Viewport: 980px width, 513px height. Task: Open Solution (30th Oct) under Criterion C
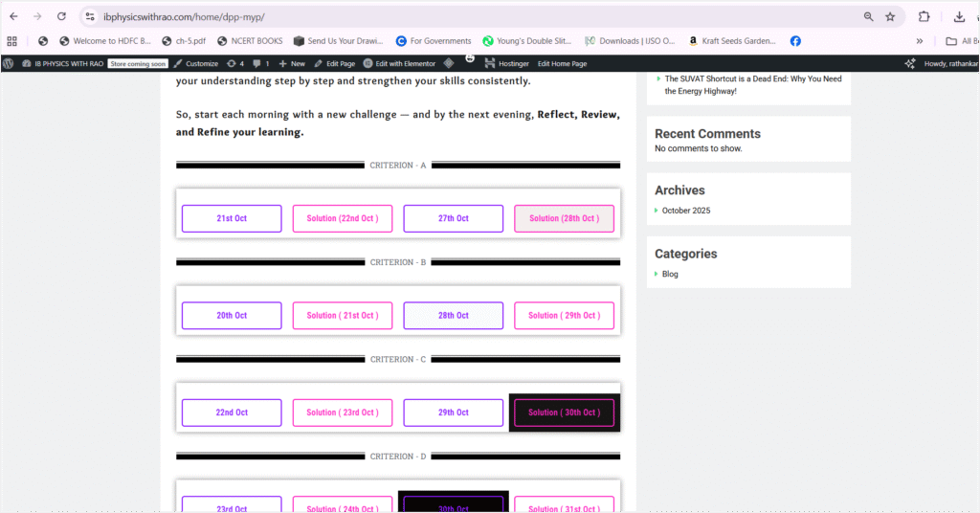click(x=564, y=413)
